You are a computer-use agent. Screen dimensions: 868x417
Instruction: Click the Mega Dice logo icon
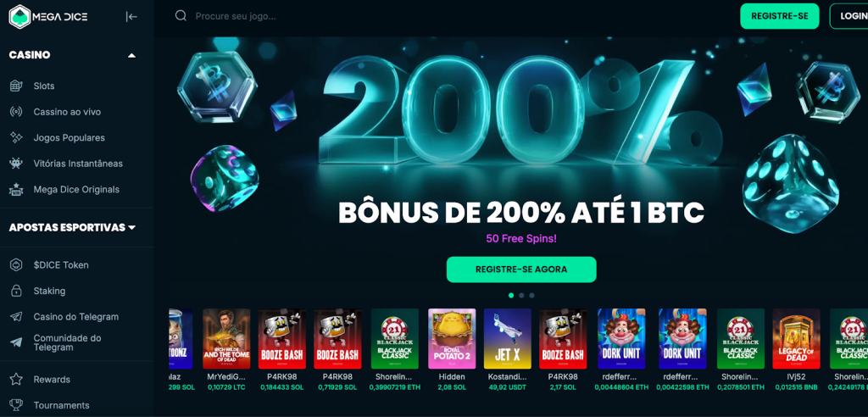coord(19,17)
